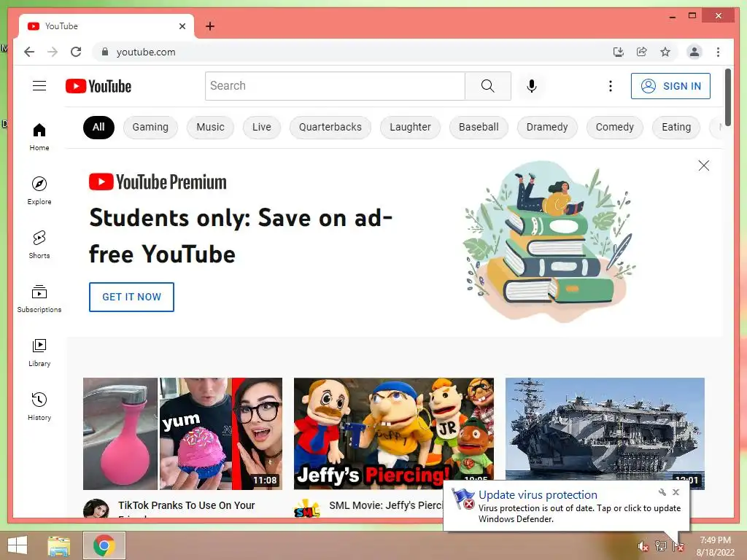Select the Laughter filter chip
Viewport: 747px width, 560px height.
pos(410,127)
